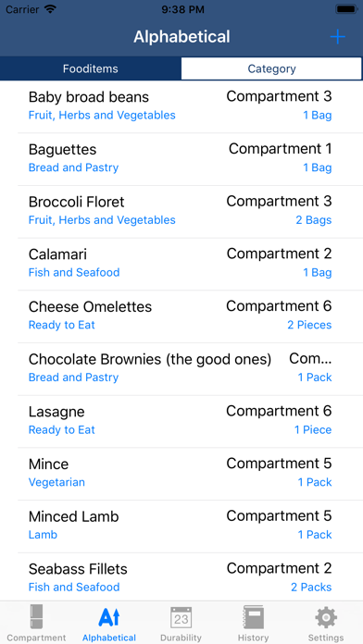Open the Seabass Fillets entry
363x644 pixels.
[181, 577]
